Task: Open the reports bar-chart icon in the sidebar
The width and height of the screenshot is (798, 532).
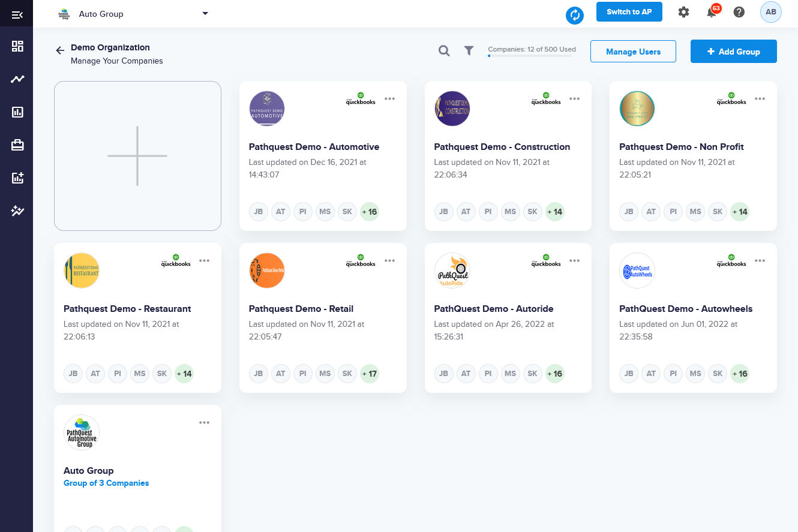Action: [17, 112]
